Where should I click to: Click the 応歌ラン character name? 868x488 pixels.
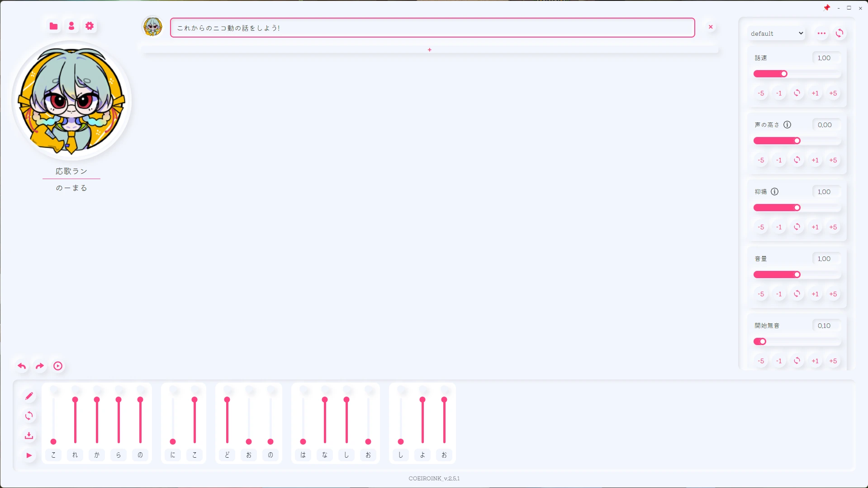click(x=71, y=171)
